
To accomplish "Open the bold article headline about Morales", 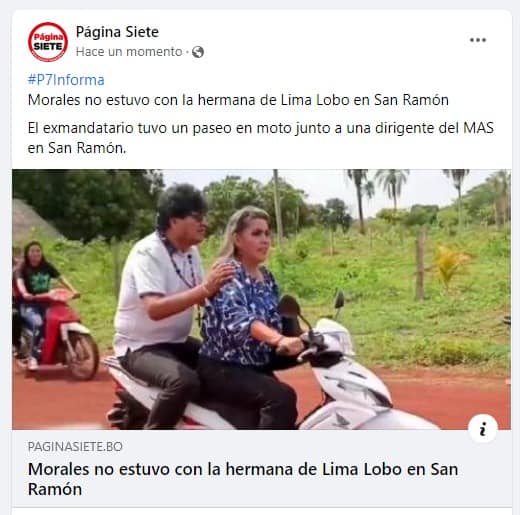I will click(243, 479).
